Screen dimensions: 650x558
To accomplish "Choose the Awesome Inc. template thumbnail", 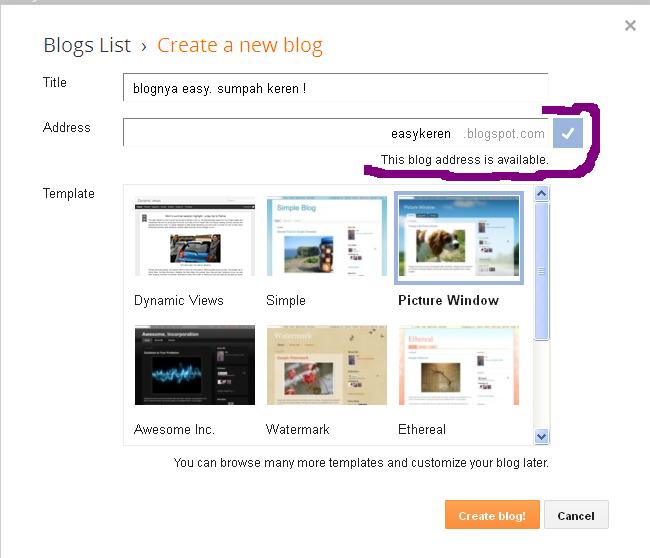I will click(195, 365).
